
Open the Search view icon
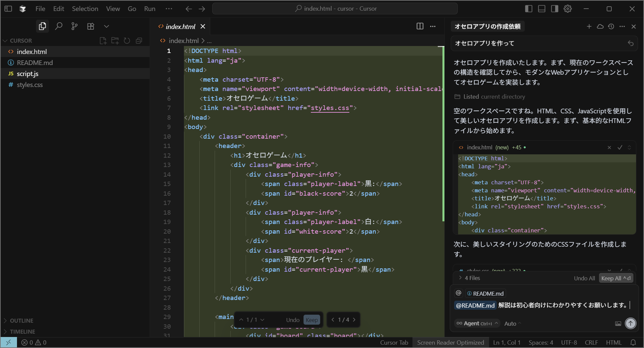[x=59, y=26]
